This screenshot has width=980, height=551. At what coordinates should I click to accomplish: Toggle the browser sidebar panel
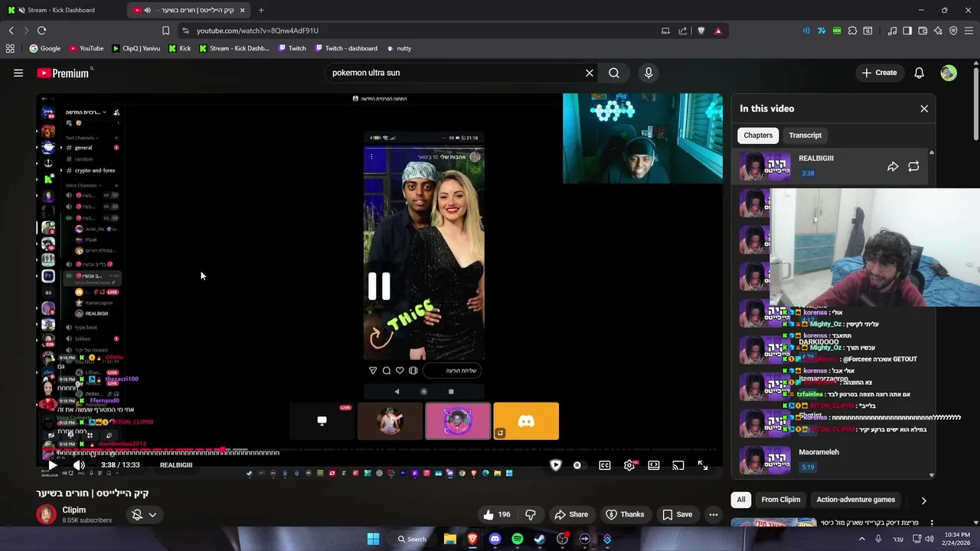907,31
